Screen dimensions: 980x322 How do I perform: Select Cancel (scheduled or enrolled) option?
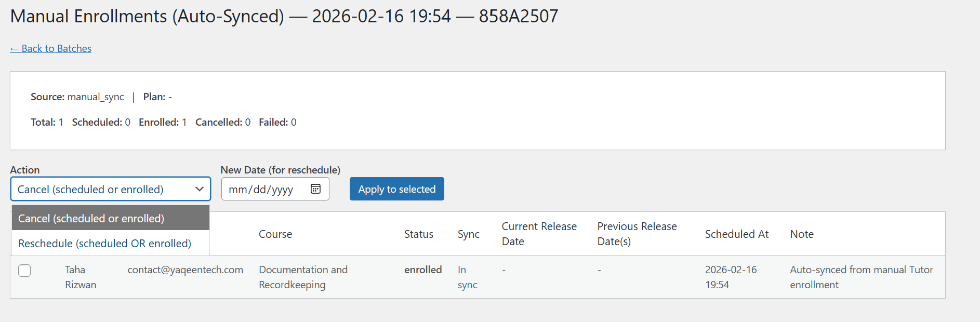pyautogui.click(x=110, y=218)
